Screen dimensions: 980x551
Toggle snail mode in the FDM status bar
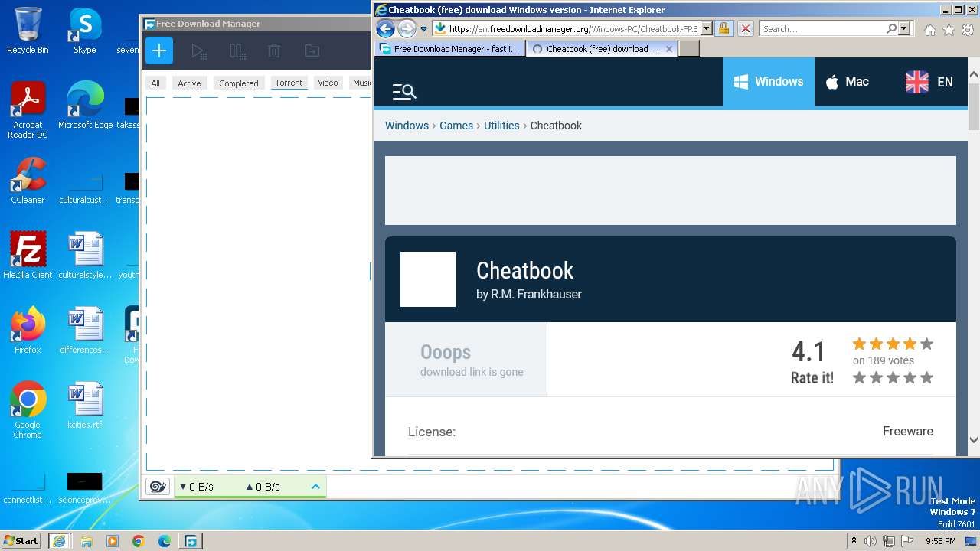coord(158,487)
